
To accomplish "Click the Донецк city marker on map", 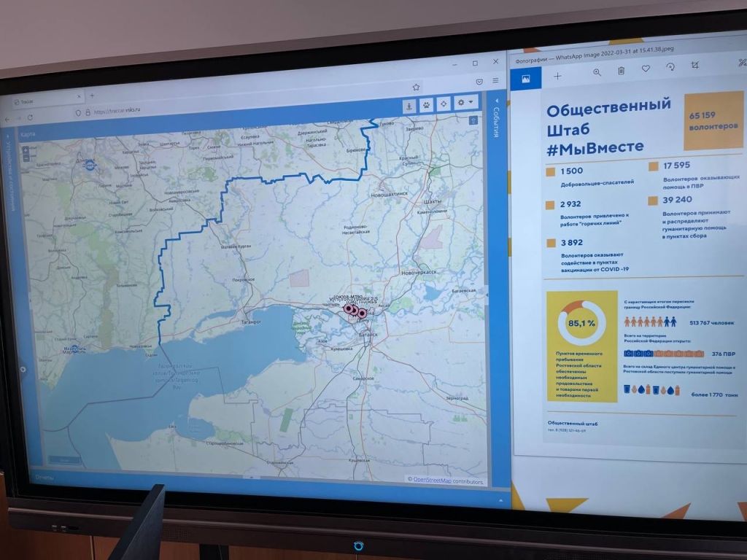I will click(90, 166).
